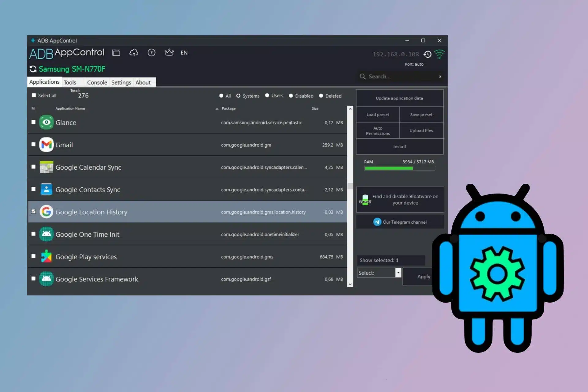This screenshot has width=588, height=392.
Task: Click the Google Services Framework icon
Action: point(46,279)
